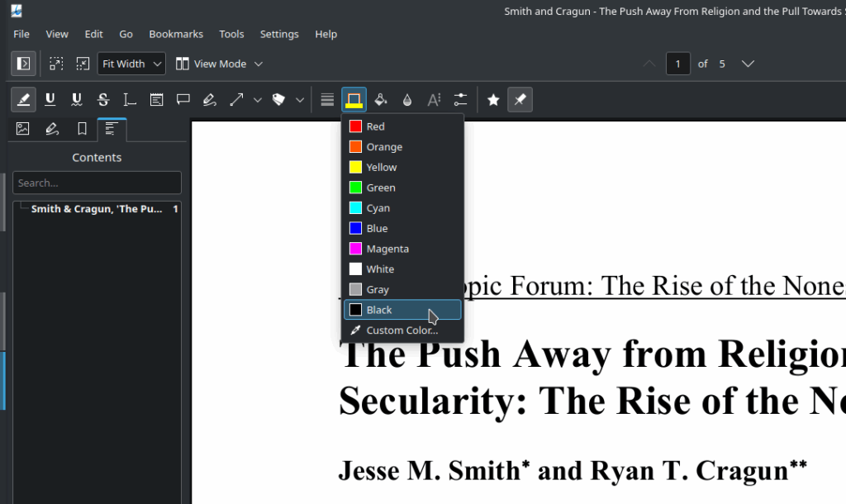Select the Squiggle underline tool
Screen dimensions: 846x504
point(77,100)
